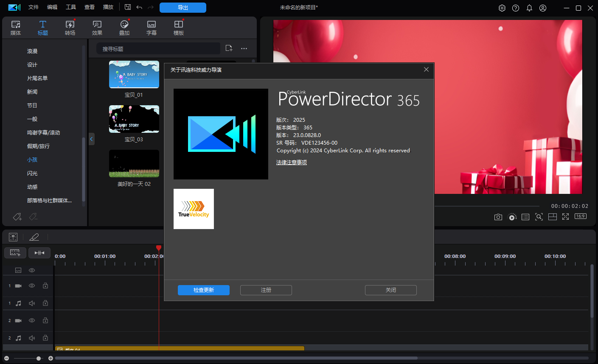Toggle lock on video track 1
The width and height of the screenshot is (598, 364).
45,286
